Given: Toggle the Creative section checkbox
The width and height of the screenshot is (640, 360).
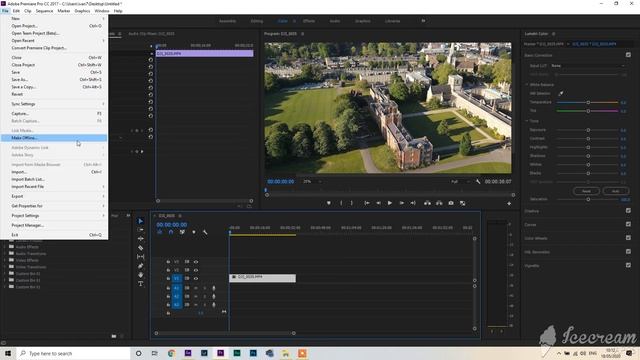Looking at the screenshot, I should 628,211.
